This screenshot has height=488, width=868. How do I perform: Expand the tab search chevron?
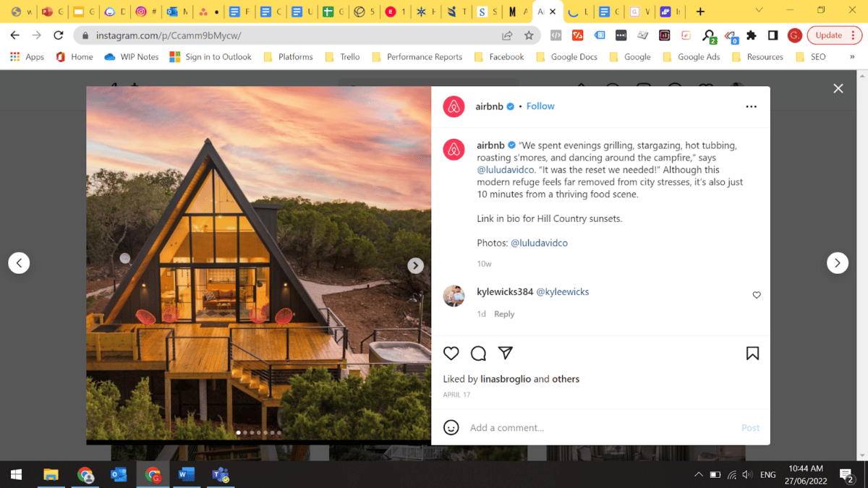[759, 11]
